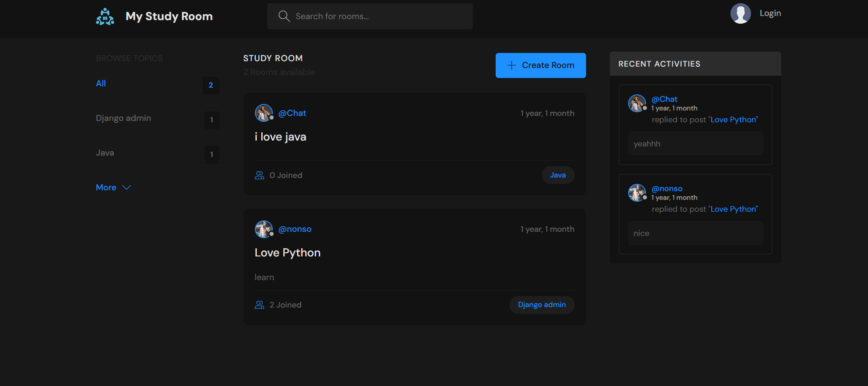This screenshot has width=868, height=386.
Task: Open @Chat link in Recent Activities
Action: 664,99
